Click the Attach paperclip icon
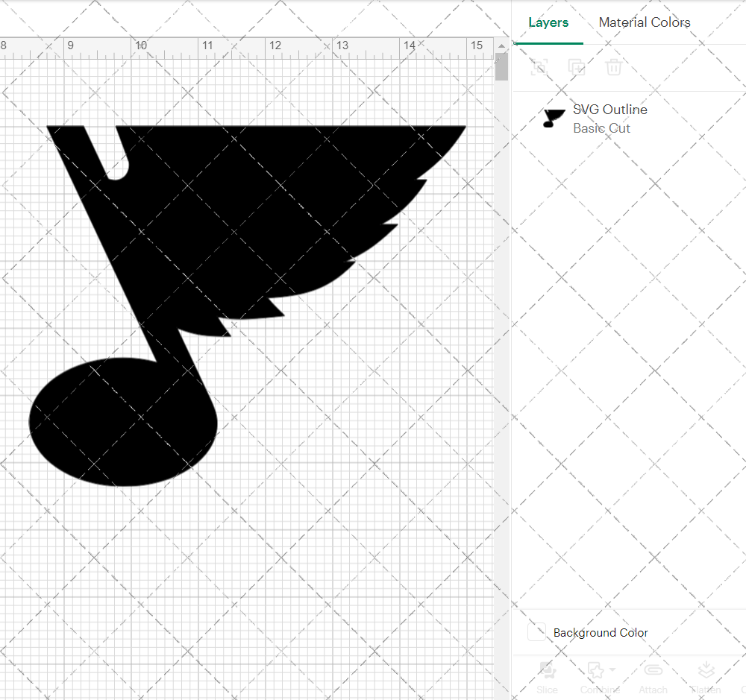The image size is (746, 700). click(653, 670)
